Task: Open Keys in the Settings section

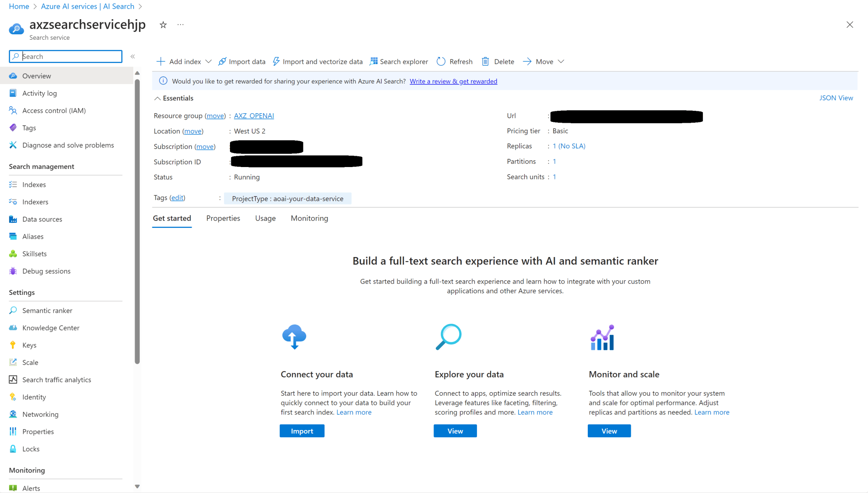Action: click(x=29, y=345)
